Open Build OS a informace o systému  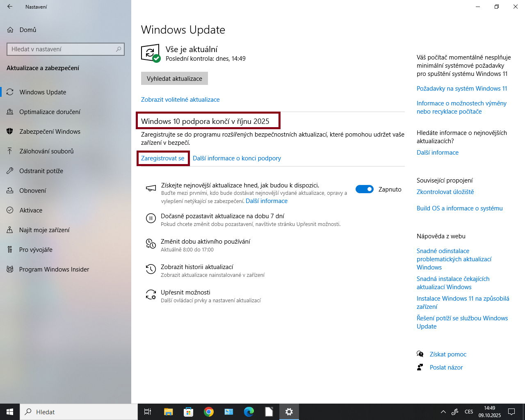tap(459, 208)
